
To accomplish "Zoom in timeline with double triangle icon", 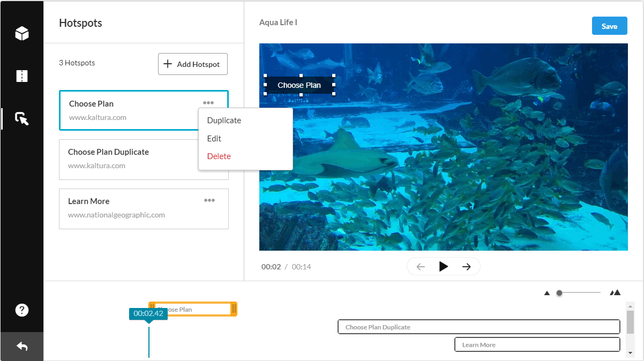I will 615,292.
